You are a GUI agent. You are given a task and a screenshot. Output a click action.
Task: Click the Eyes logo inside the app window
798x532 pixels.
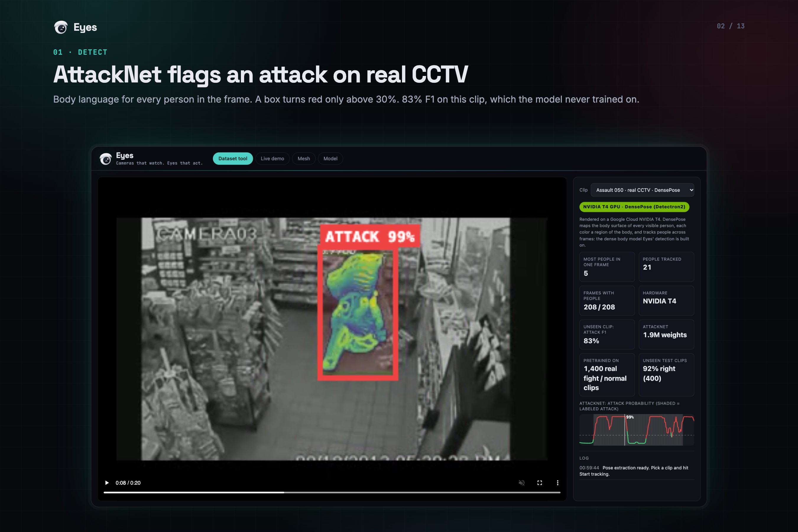pyautogui.click(x=106, y=158)
